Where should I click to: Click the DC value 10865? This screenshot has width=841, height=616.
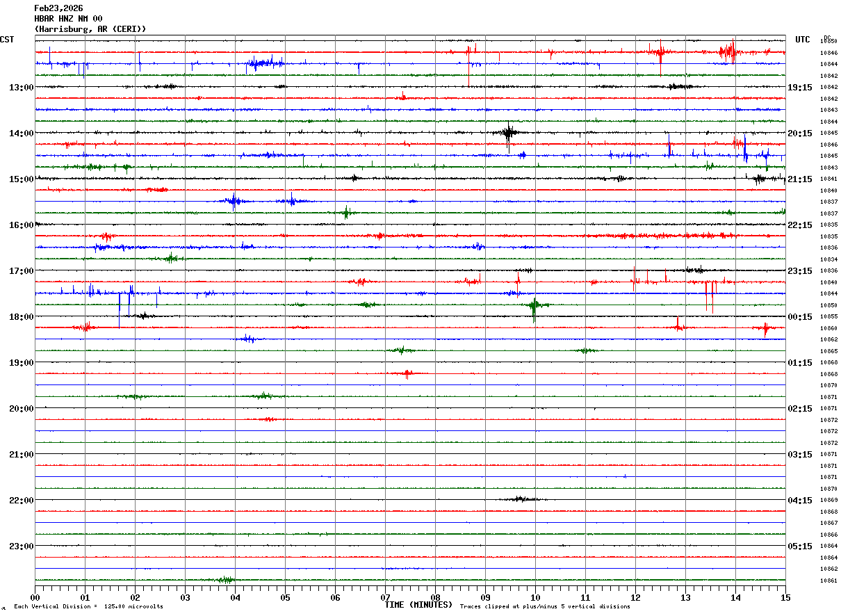point(828,351)
